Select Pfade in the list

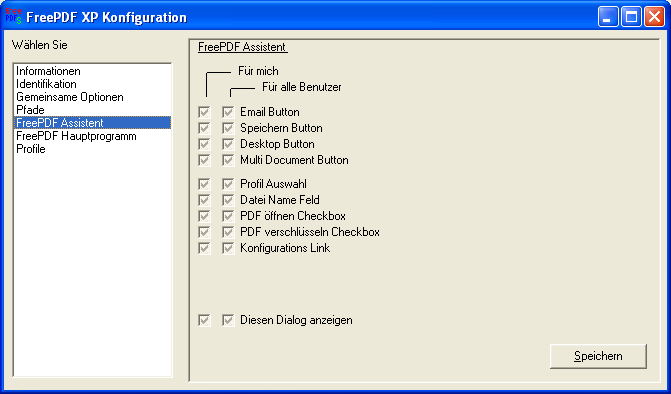[92, 110]
